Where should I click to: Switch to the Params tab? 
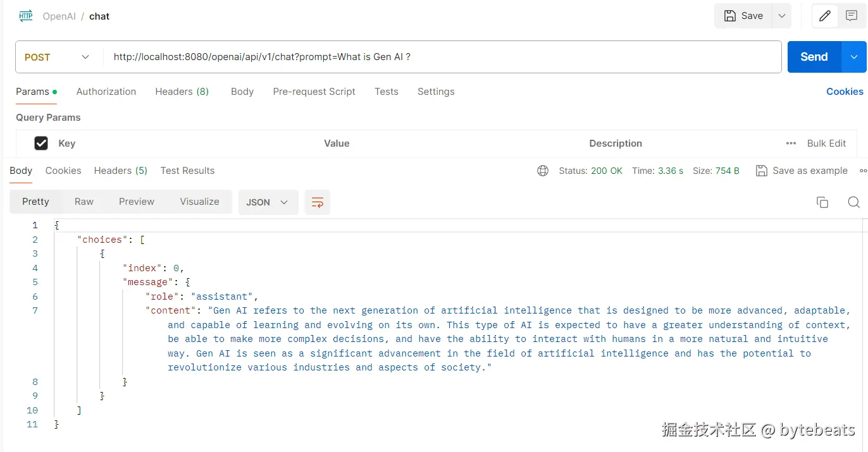point(36,92)
